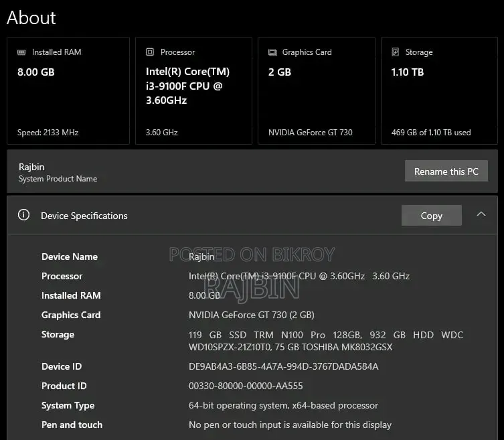The height and width of the screenshot is (440, 504).
Task: Click the Storage row label in specifications
Action: 58,334
